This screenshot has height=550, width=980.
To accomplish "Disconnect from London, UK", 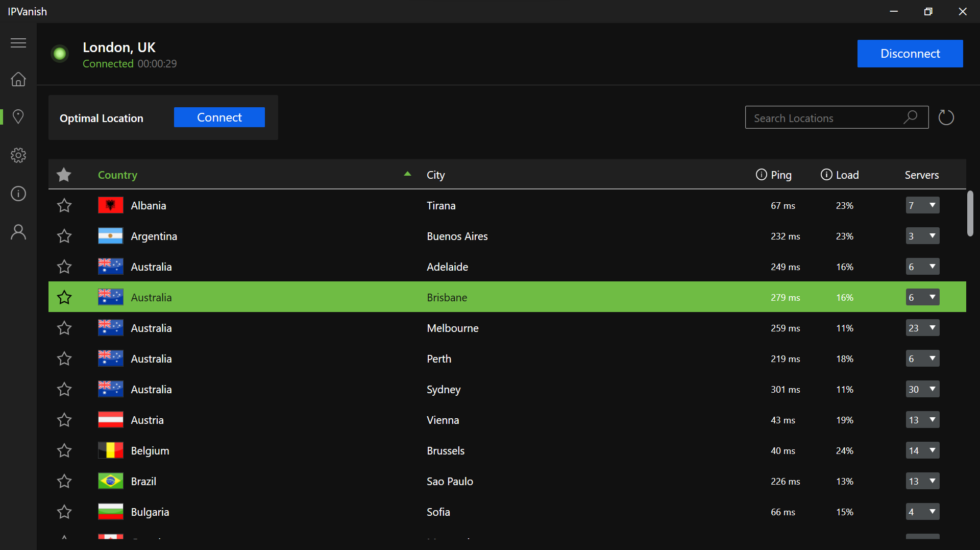I will click(x=910, y=54).
